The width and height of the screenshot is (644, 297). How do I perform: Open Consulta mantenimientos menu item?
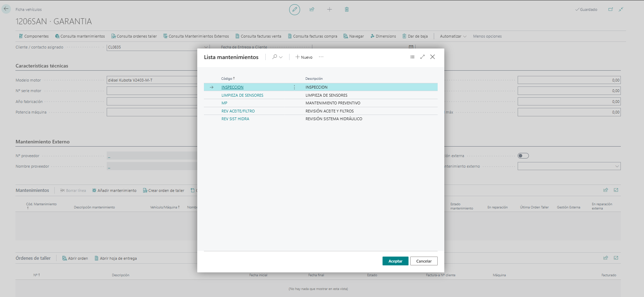80,36
